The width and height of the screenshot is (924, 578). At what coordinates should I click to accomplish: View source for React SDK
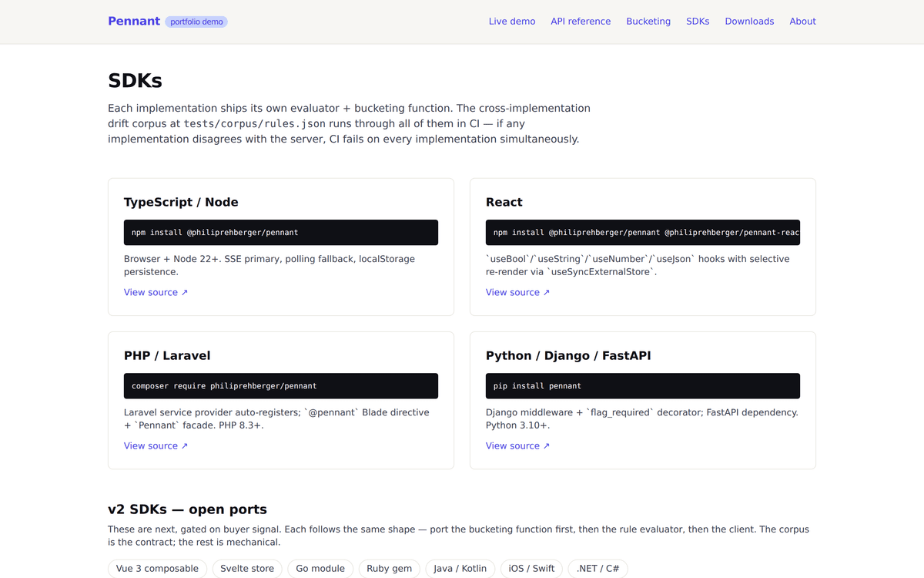(517, 292)
